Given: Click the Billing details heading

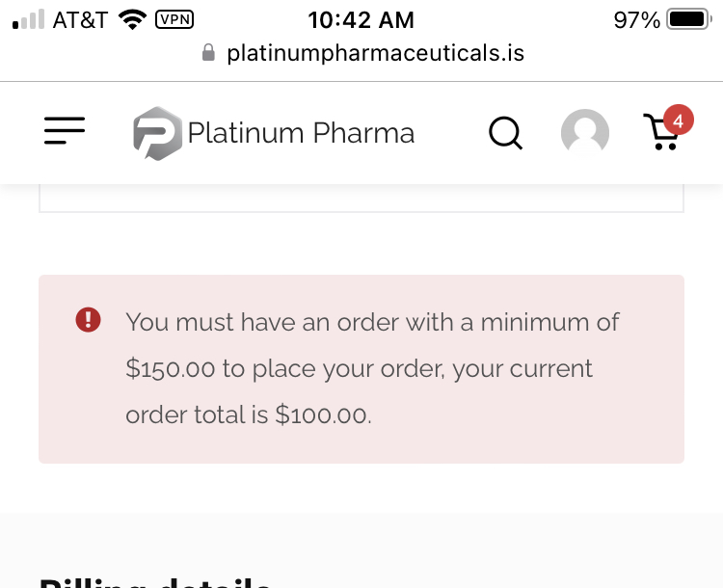Looking at the screenshot, I should tap(154, 581).
